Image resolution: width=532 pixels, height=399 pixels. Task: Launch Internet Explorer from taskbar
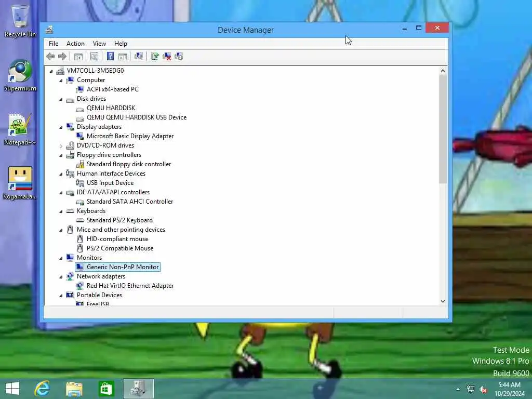point(42,389)
